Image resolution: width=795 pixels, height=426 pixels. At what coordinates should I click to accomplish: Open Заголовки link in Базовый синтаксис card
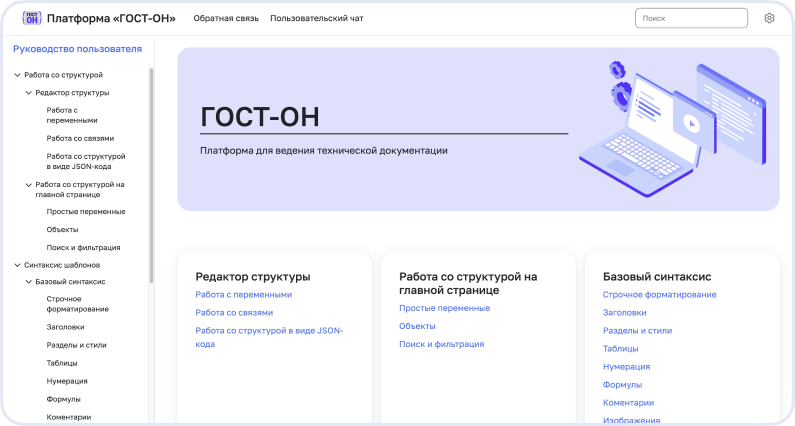[625, 312]
